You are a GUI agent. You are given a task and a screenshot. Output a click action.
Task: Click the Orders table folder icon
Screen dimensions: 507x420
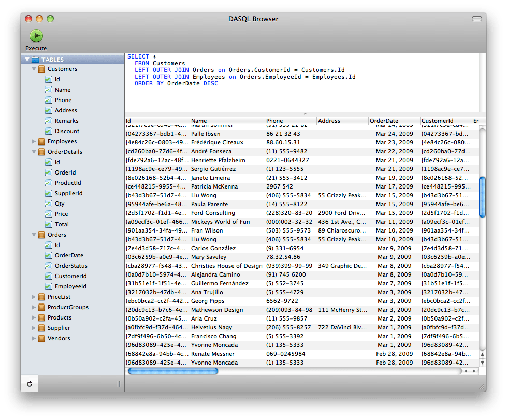40,235
